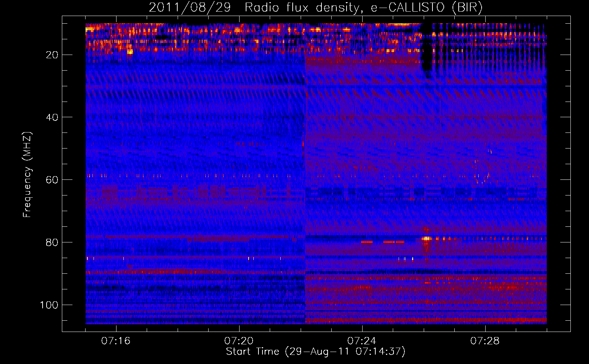Click the 07:20 time tick label
Viewport: 589px width, 364px height.
click(x=239, y=341)
